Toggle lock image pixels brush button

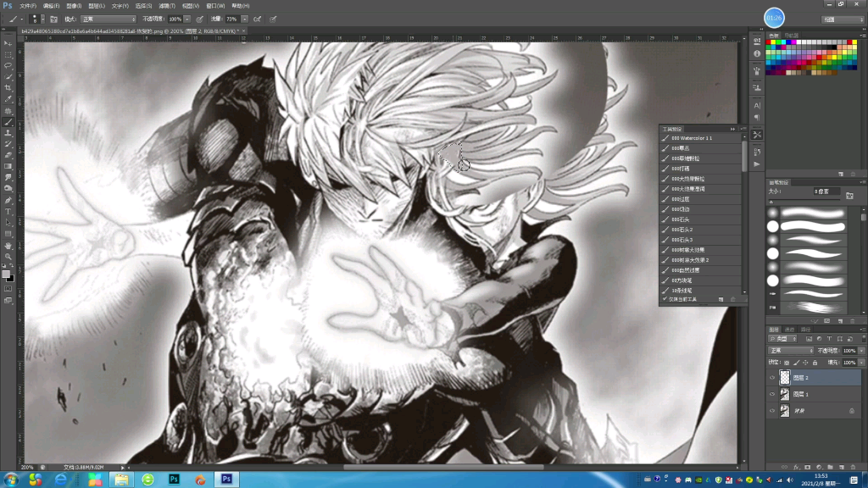click(x=796, y=363)
